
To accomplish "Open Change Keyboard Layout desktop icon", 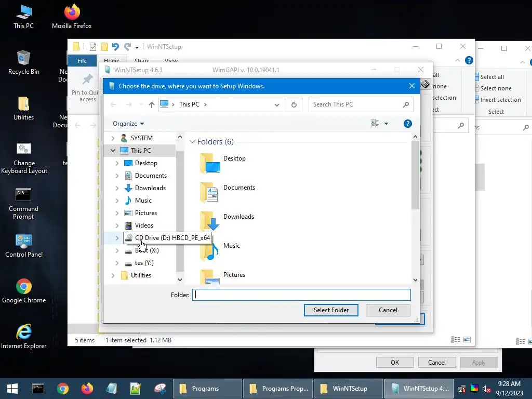I will click(24, 158).
